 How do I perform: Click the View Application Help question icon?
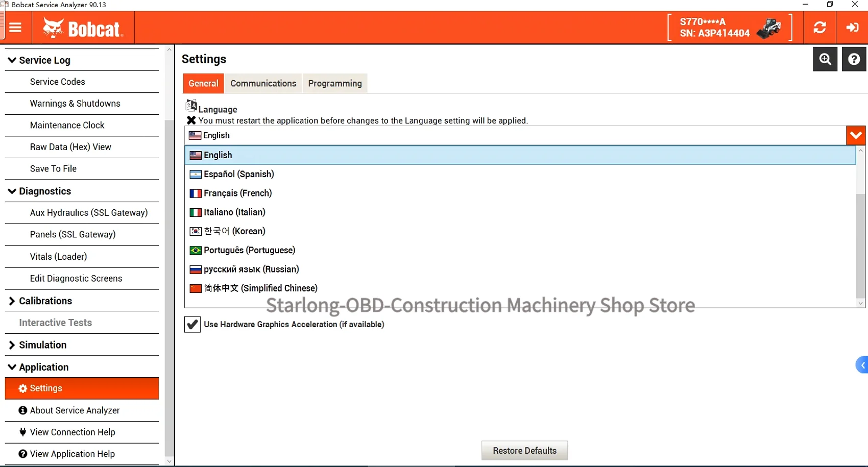(x=23, y=454)
